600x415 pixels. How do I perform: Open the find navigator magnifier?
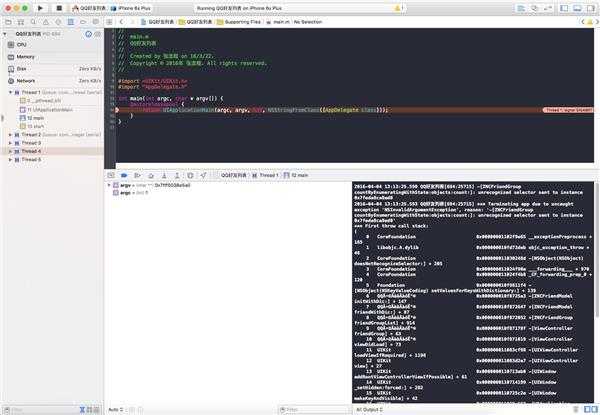(x=33, y=22)
